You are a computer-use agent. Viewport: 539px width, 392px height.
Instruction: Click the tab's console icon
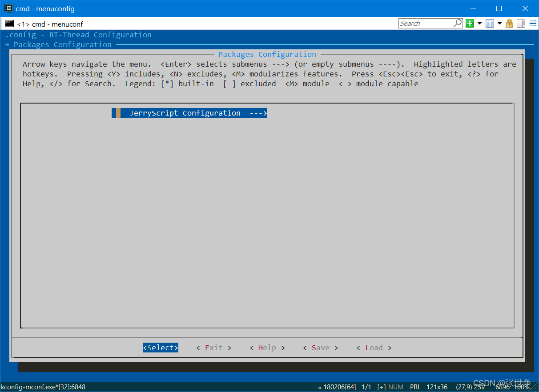(x=9, y=24)
